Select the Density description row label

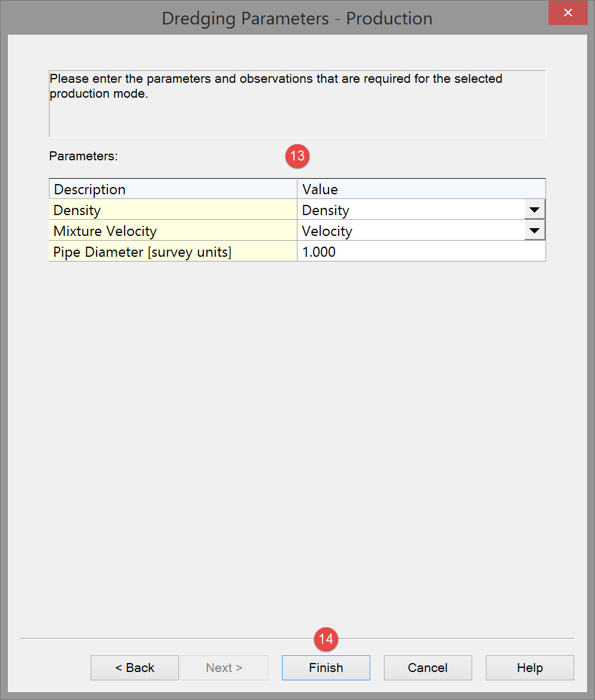tap(173, 210)
